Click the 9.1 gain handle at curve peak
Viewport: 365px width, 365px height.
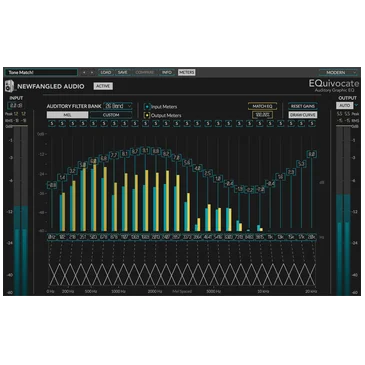tap(145, 151)
